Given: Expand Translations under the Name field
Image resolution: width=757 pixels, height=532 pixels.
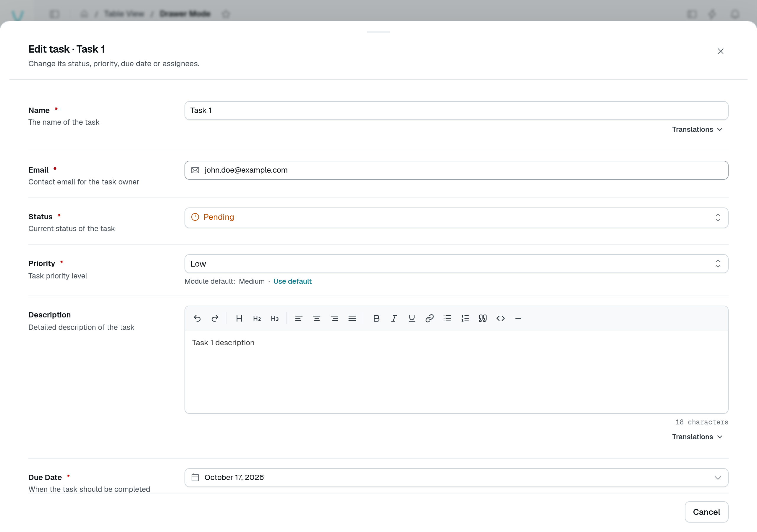Looking at the screenshot, I should click(x=697, y=129).
